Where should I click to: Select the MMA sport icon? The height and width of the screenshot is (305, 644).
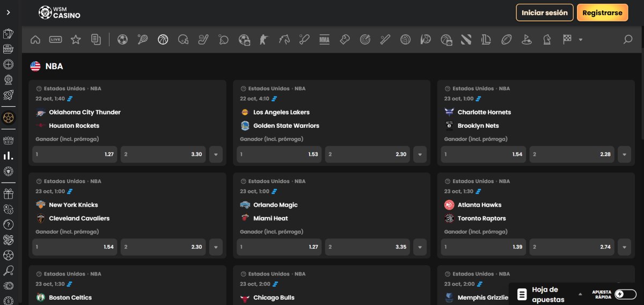[324, 39]
